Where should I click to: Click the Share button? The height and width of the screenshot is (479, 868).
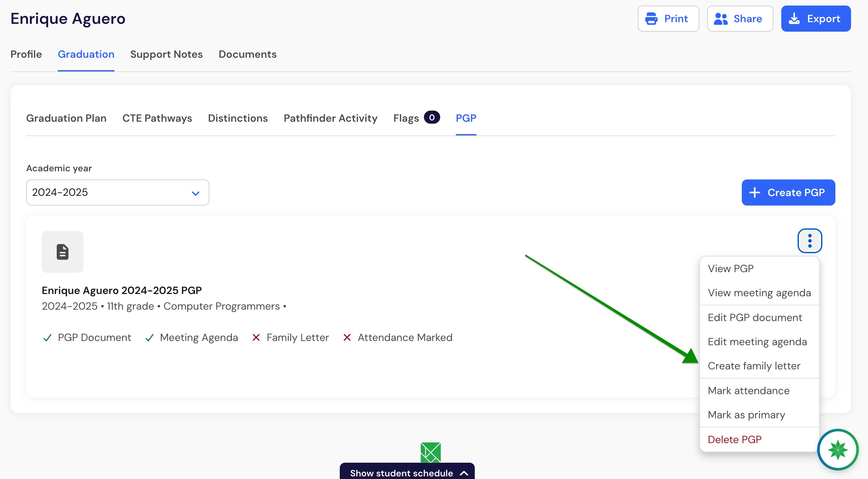pyautogui.click(x=740, y=19)
